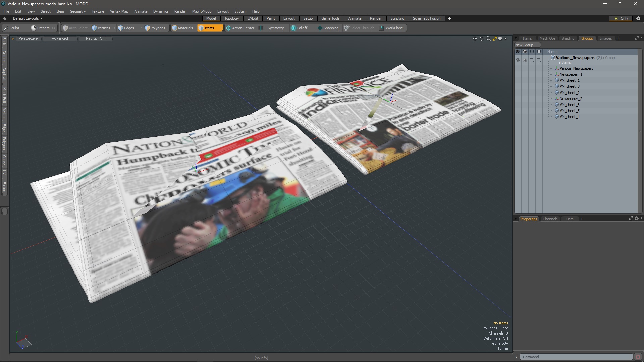Toggle visibility eye of the Various_Newspapers group

(x=518, y=60)
